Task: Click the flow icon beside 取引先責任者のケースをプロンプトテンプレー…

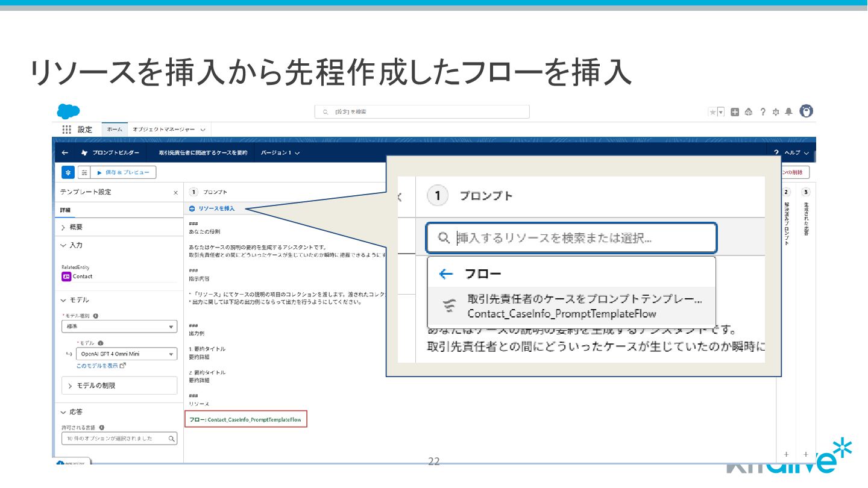Action: (x=449, y=306)
